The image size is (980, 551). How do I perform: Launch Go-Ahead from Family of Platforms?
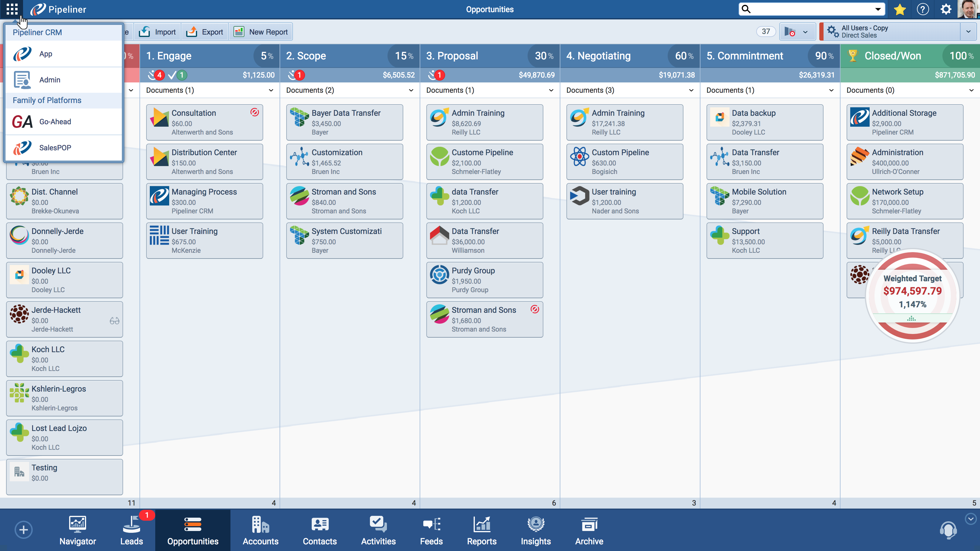pos(55,121)
